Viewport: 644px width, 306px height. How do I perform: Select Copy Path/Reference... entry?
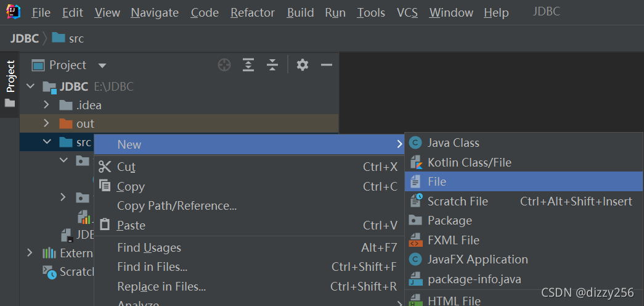[249, 205]
